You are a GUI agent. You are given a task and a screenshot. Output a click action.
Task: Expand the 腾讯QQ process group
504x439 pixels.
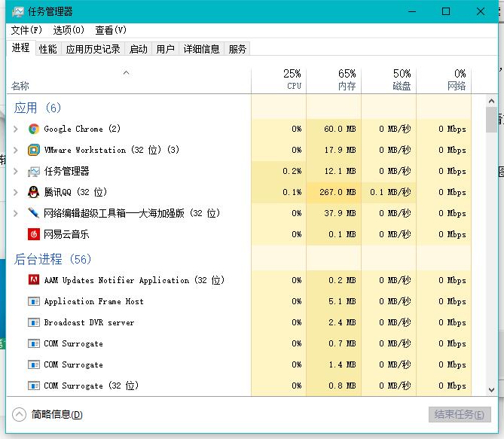coord(16,192)
